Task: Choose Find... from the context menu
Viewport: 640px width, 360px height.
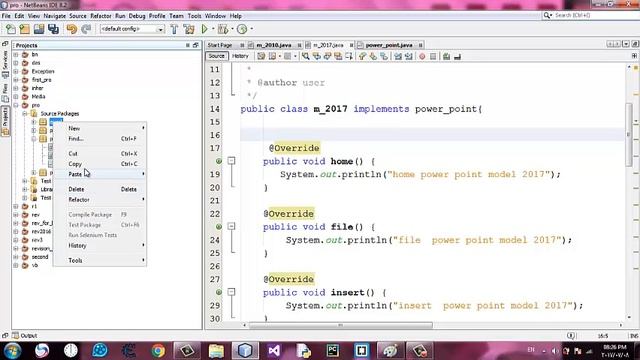Action: (x=100, y=139)
